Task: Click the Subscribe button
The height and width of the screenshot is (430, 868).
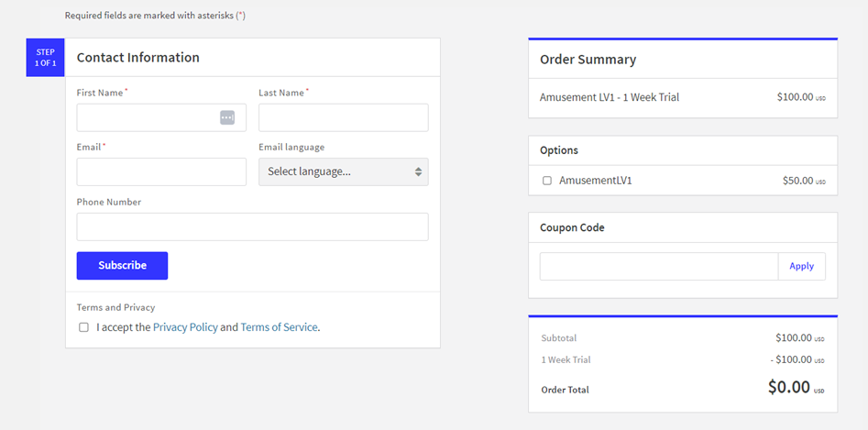Action: click(122, 266)
